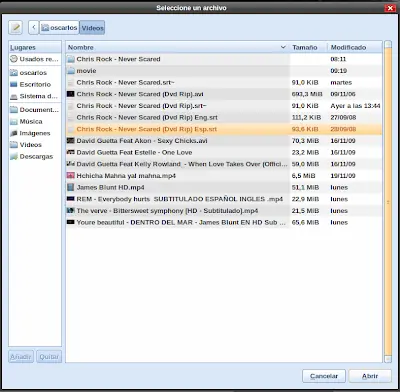Screen dimensions: 400x392
Task: Click the movie folder icon
Action: (x=71, y=71)
